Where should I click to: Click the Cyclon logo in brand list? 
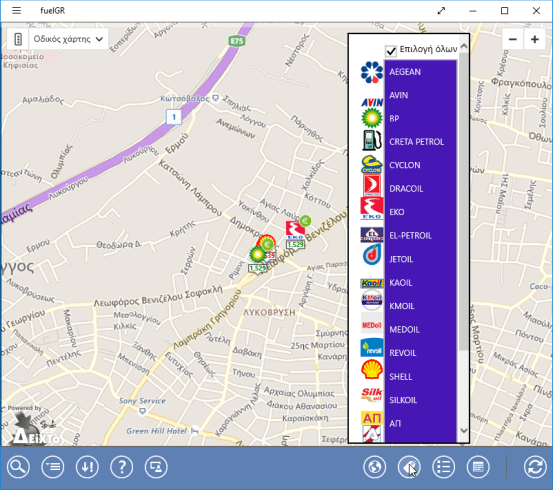[x=372, y=164]
